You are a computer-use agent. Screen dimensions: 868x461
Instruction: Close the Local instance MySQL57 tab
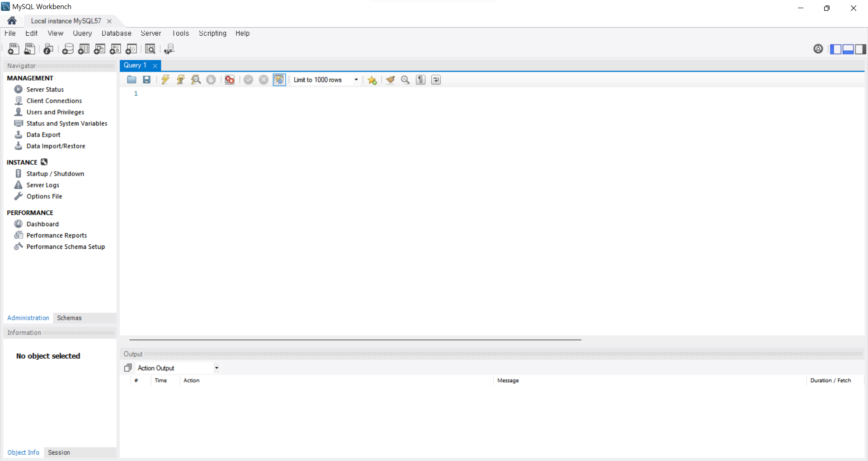pos(109,21)
